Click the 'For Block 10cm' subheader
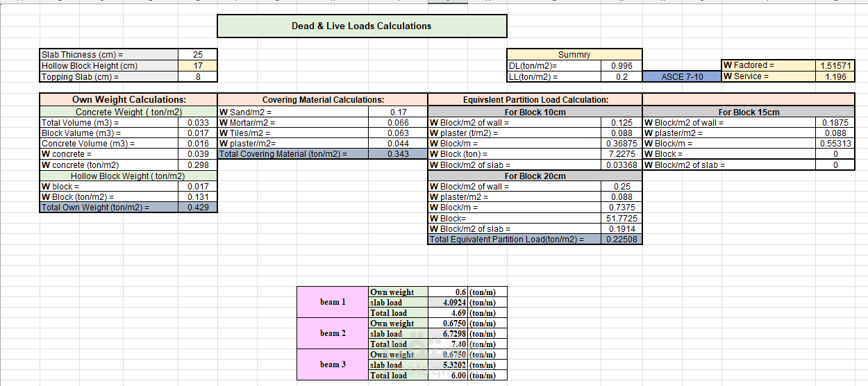The image size is (868, 386). tap(535, 112)
